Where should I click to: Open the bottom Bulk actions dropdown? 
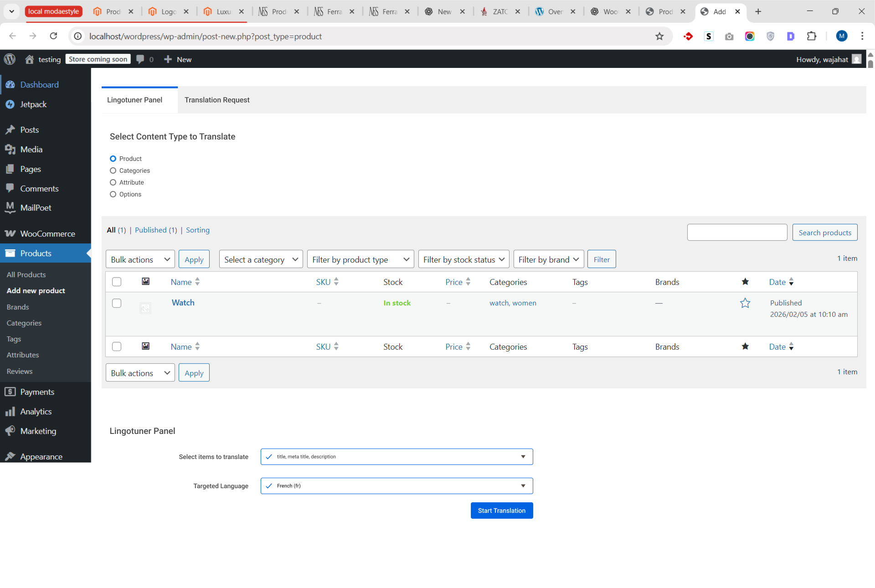pyautogui.click(x=140, y=373)
